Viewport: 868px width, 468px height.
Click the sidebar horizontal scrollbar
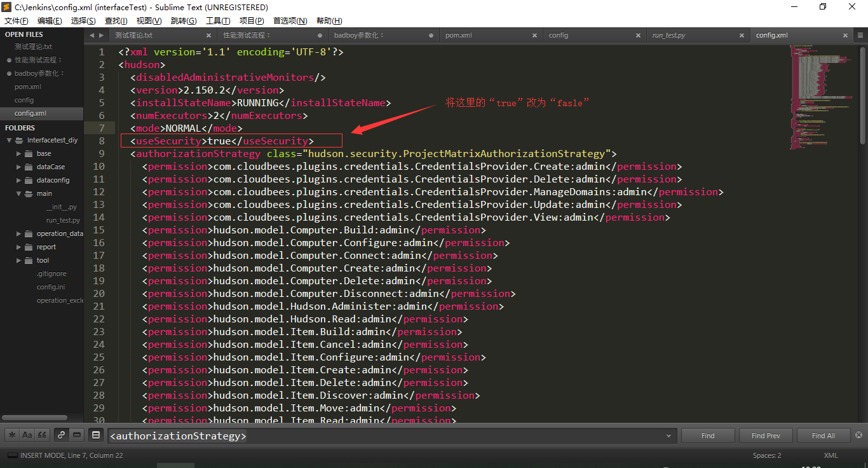point(34,418)
